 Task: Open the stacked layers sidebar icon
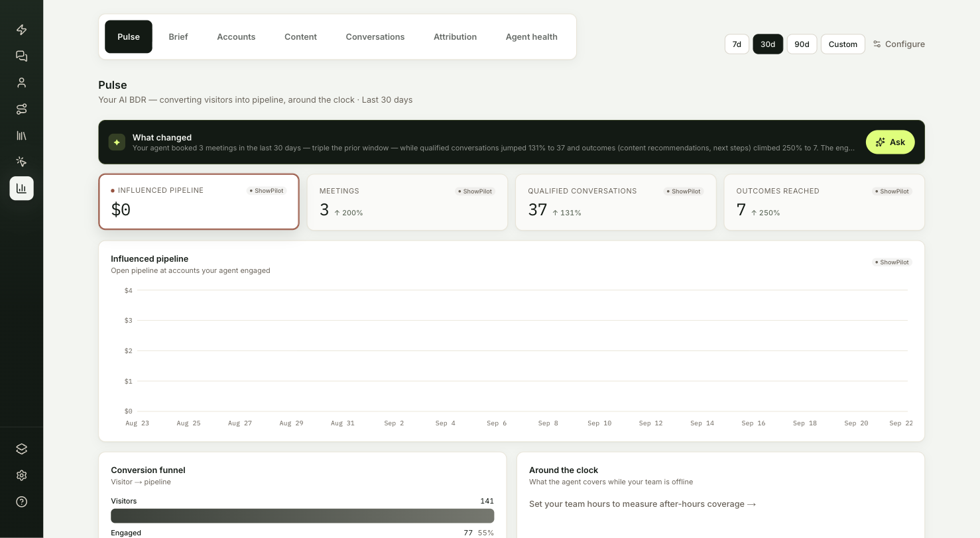coord(21,449)
